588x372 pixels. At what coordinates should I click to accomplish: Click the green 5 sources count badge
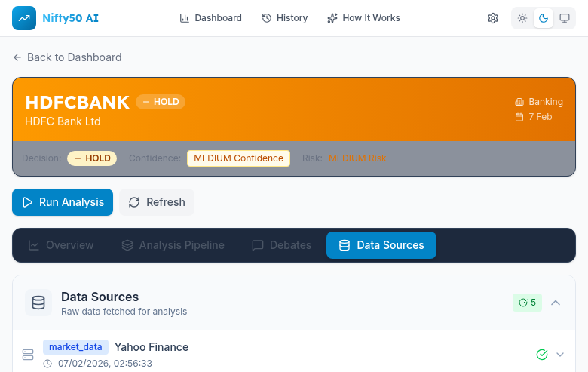point(527,303)
